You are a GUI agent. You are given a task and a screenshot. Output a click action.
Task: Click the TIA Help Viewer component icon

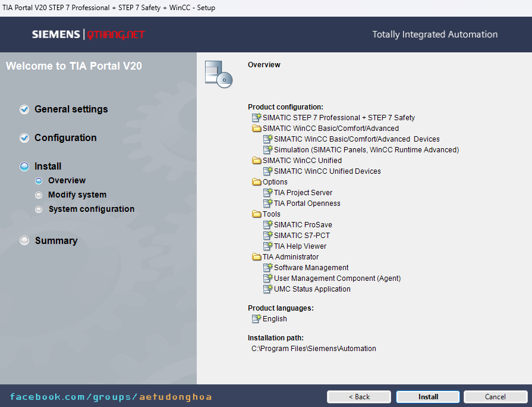coord(267,246)
